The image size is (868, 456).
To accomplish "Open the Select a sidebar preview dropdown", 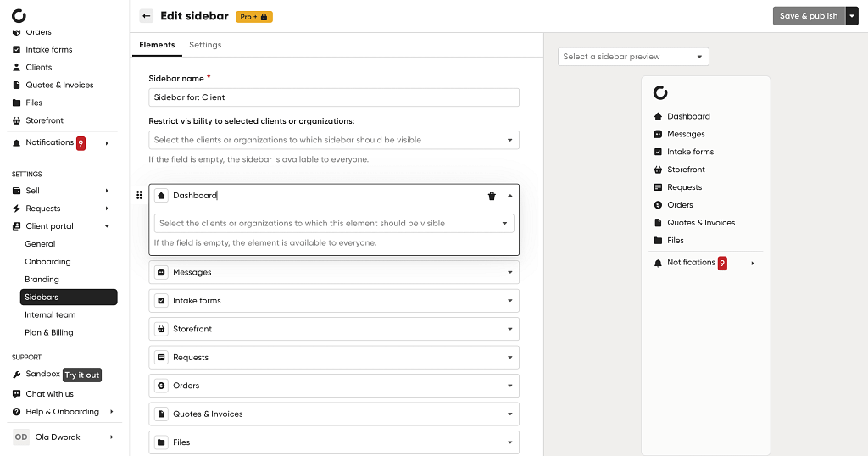I will [633, 57].
